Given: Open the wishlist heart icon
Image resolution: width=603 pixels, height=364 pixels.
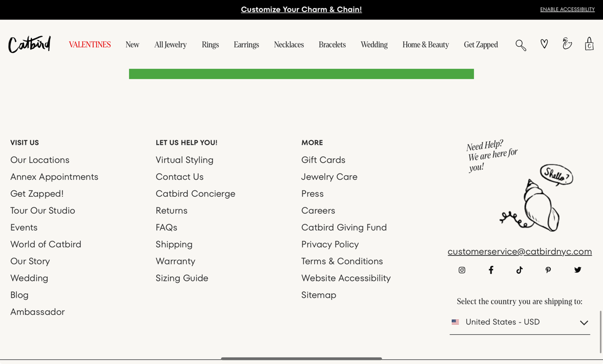Looking at the screenshot, I should (544, 44).
